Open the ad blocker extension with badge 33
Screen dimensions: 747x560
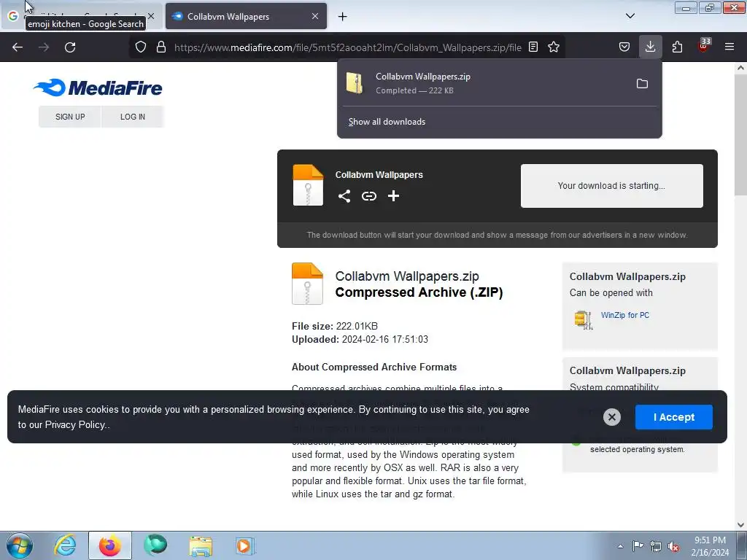pos(704,46)
